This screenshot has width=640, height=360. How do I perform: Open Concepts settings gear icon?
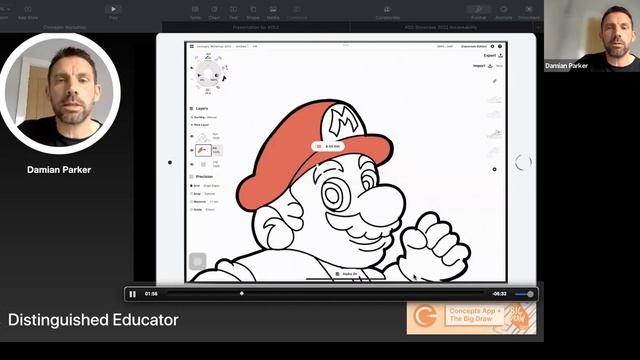[492, 47]
